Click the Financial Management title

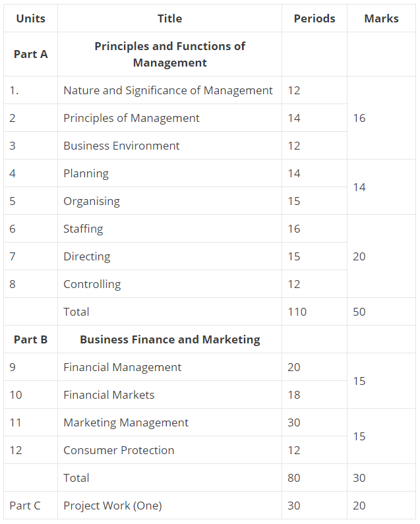[x=122, y=367]
